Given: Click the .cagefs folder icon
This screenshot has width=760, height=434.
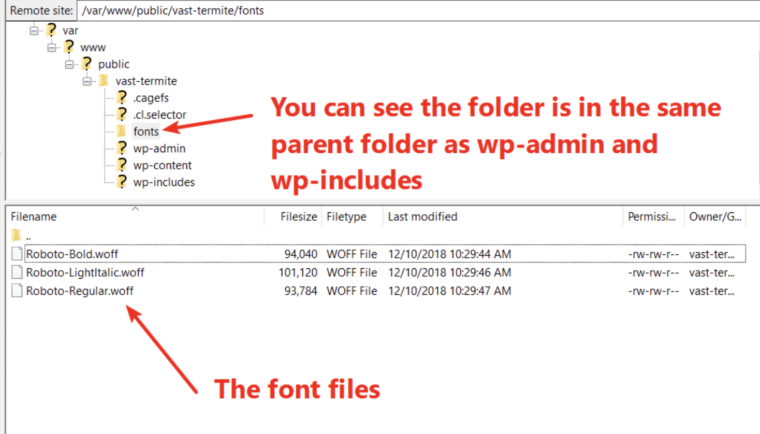Looking at the screenshot, I should [x=122, y=97].
